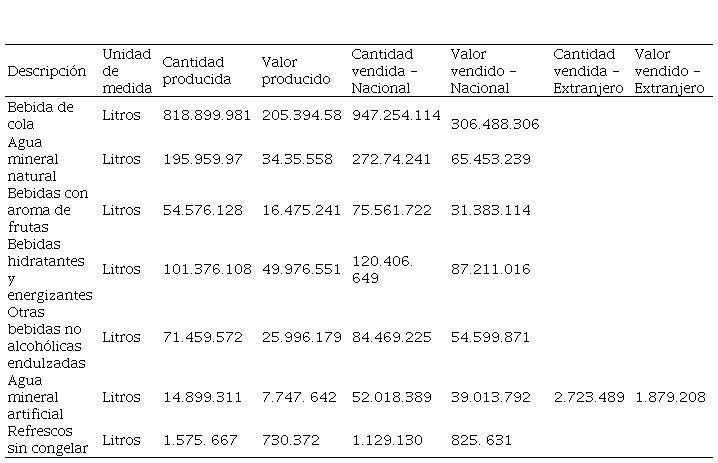Select Bebidas con aroma de frutas label
This screenshot has height=463, width=718.
pyautogui.click(x=48, y=210)
